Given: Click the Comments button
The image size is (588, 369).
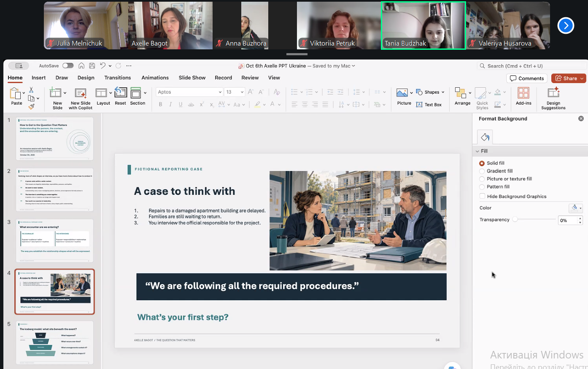Looking at the screenshot, I should (527, 78).
